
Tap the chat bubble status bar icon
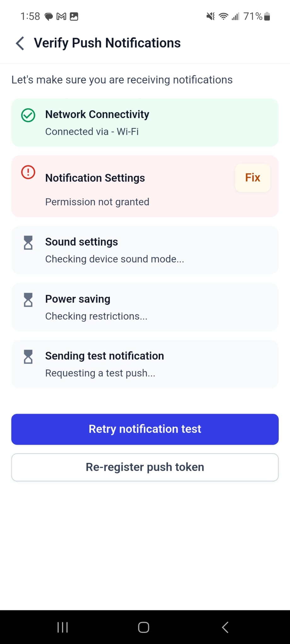tap(48, 16)
